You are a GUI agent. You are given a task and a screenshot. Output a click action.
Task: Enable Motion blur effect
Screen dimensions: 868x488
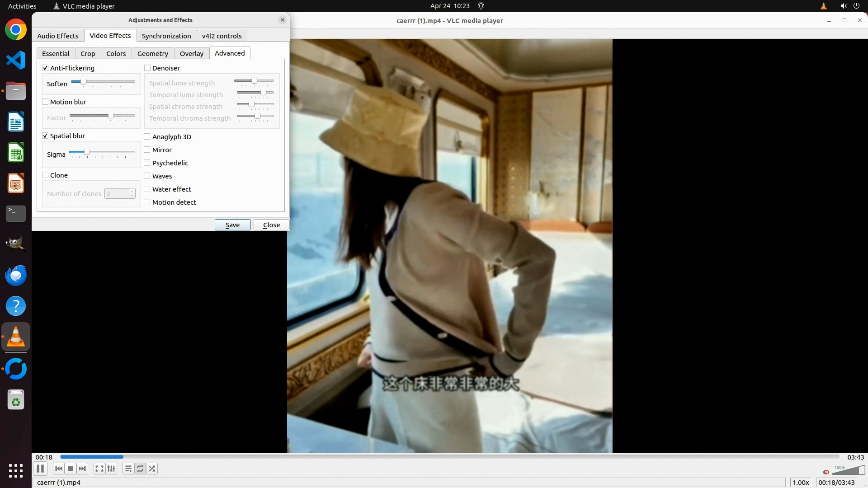pos(45,102)
